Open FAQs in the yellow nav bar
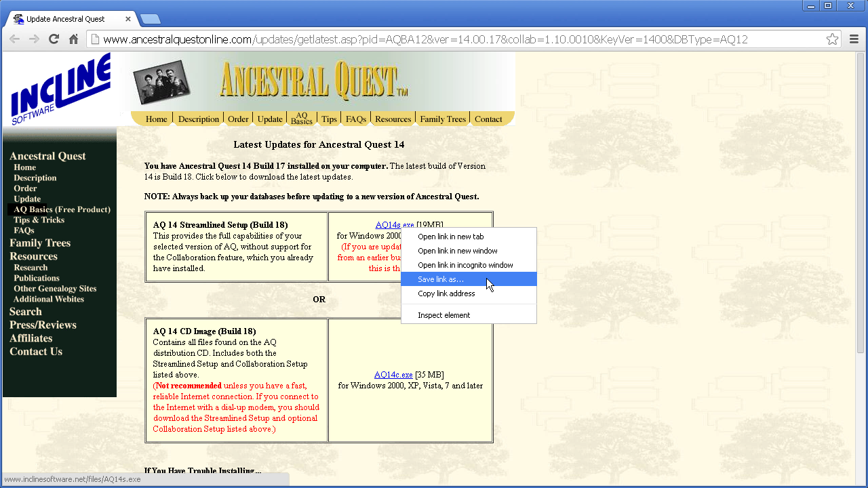The width and height of the screenshot is (868, 488). coord(356,119)
